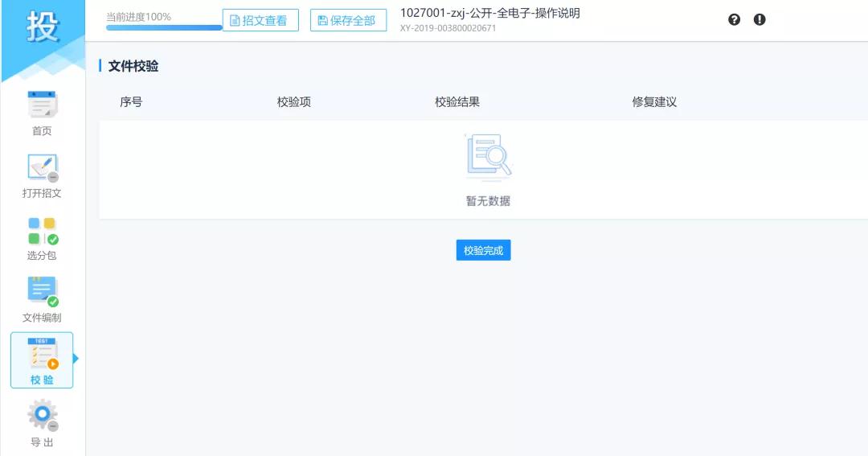The width and height of the screenshot is (868, 456).
Task: Click the exclamation info icon
Action: [759, 20]
